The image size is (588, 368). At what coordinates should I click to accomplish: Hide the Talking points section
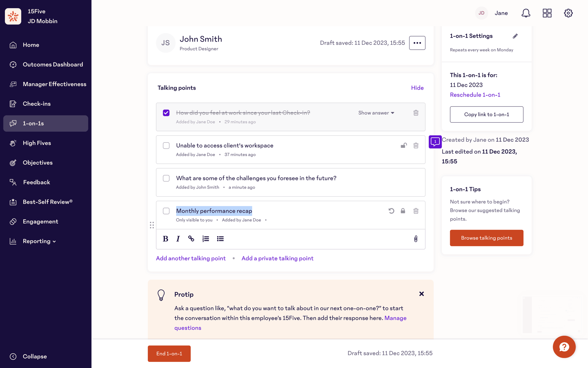pyautogui.click(x=417, y=88)
